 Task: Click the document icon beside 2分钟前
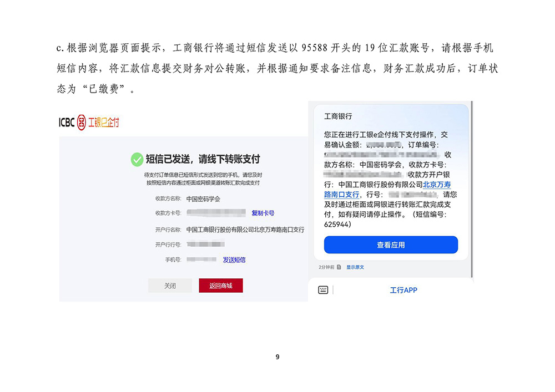click(339, 267)
